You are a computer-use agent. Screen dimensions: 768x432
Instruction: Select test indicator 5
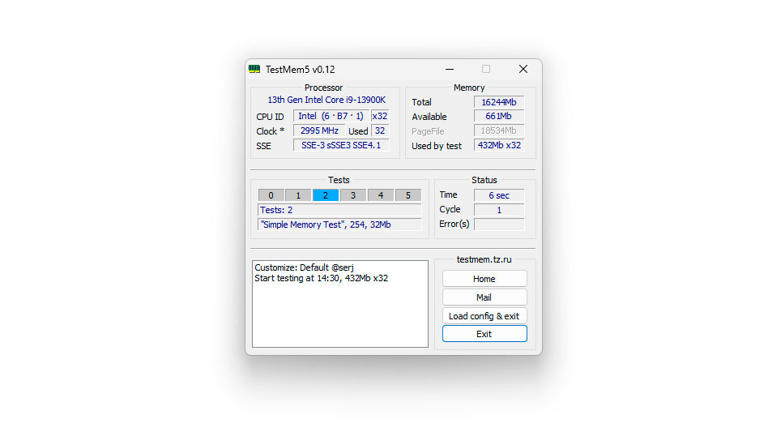[407, 196]
